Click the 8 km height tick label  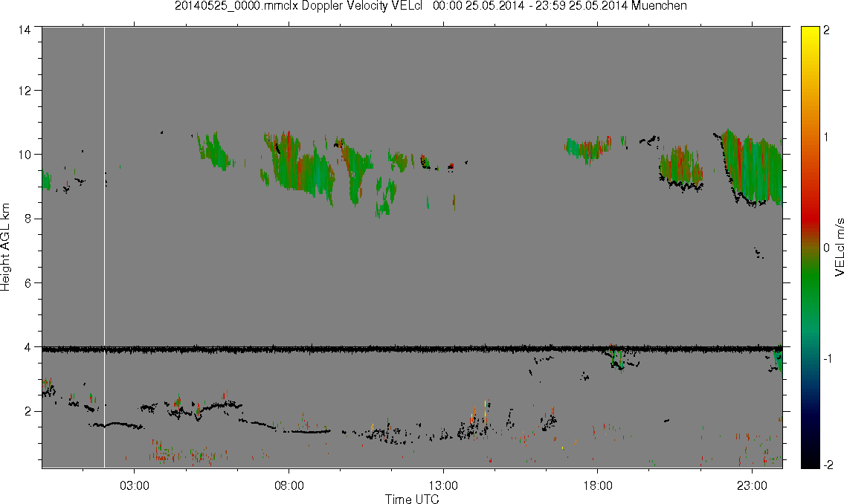(27, 219)
